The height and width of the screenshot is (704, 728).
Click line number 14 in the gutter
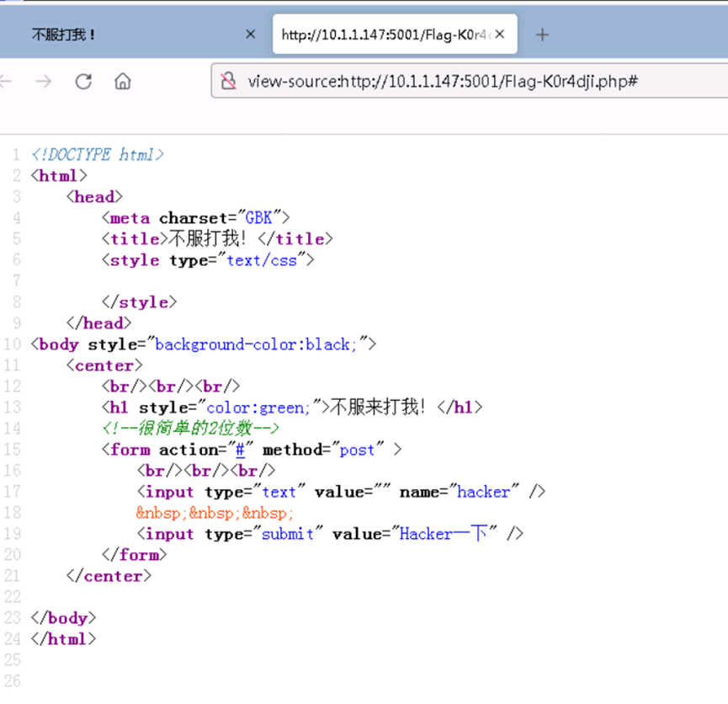pos(12,428)
